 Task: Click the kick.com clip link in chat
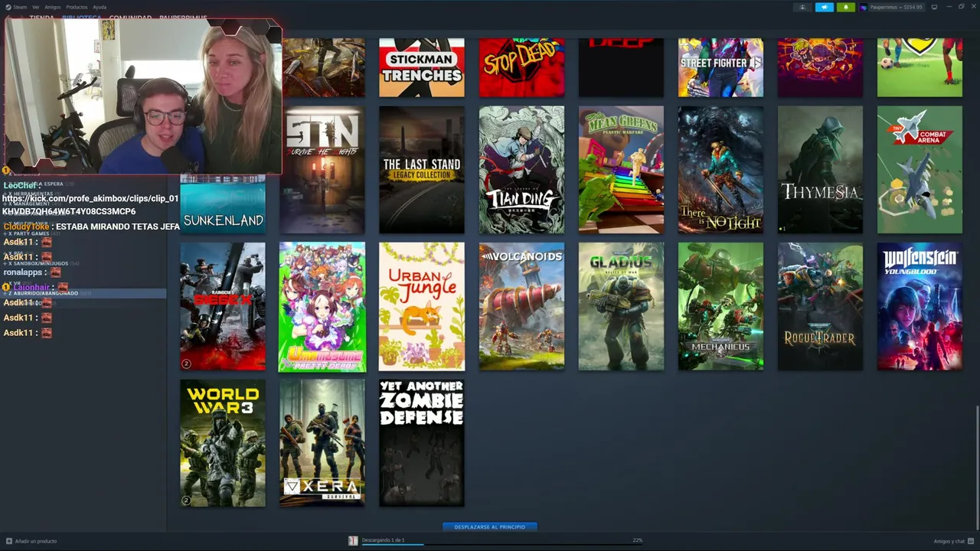point(90,204)
